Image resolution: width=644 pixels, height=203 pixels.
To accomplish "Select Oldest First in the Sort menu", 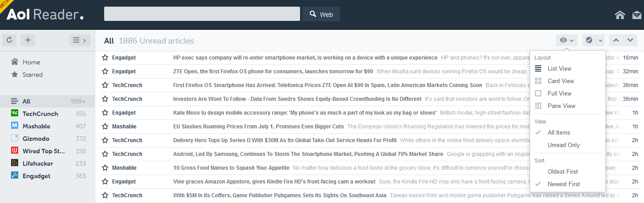I will click(562, 171).
